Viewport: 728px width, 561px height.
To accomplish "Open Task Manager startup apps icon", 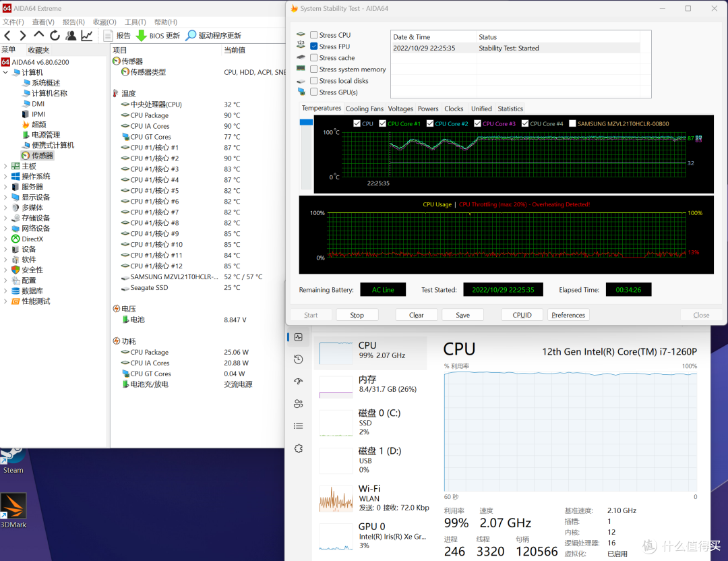I will pos(298,381).
